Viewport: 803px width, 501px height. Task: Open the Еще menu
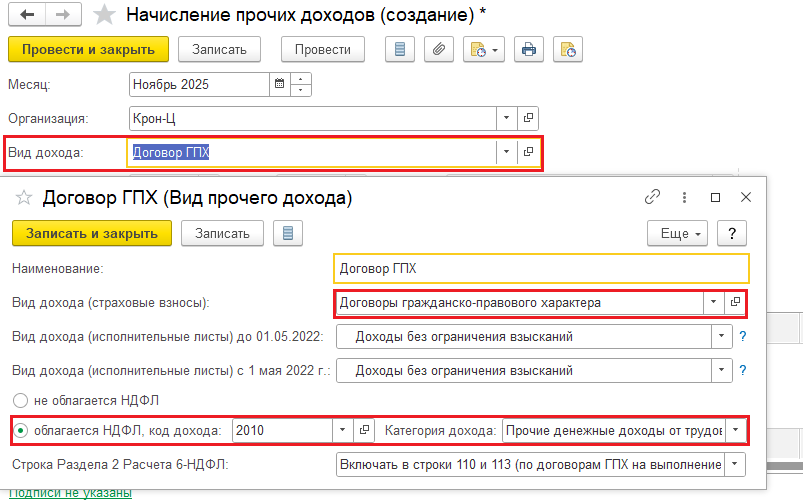(x=677, y=234)
